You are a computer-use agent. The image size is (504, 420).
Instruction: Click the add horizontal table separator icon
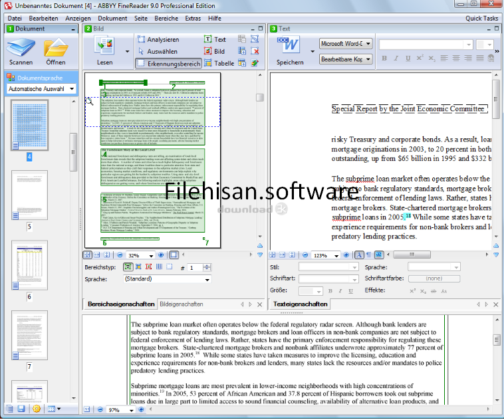coord(242,63)
